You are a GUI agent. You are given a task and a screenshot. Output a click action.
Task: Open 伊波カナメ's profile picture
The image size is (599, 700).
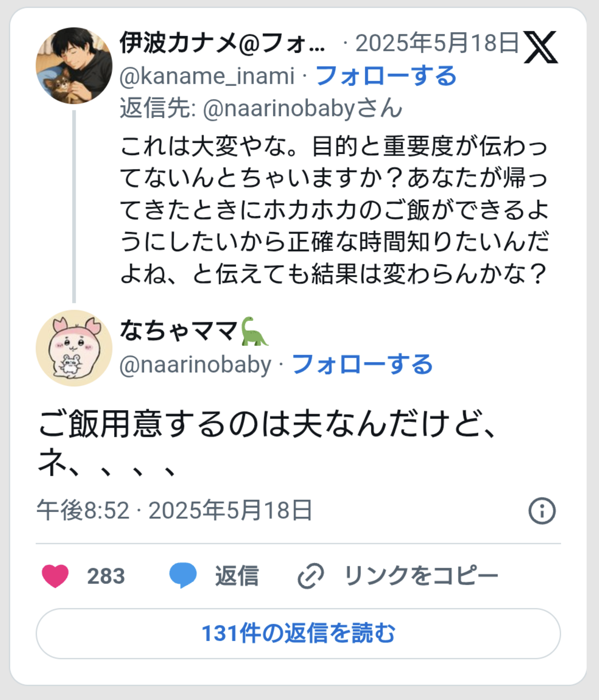tap(74, 66)
